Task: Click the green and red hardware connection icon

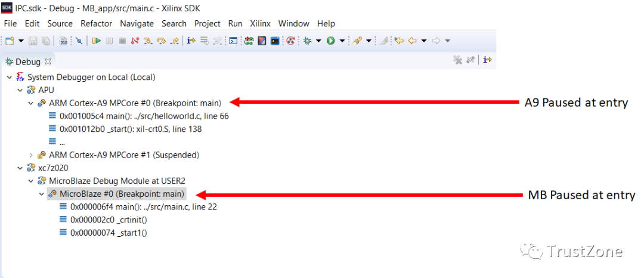Action: coord(249,41)
